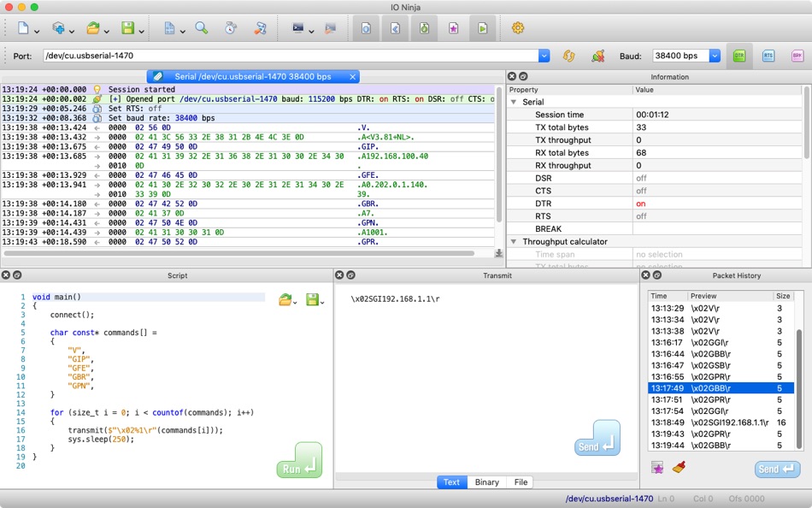Click the Save floppy icon in main toolbar
Image resolution: width=812 pixels, height=508 pixels.
click(128, 28)
